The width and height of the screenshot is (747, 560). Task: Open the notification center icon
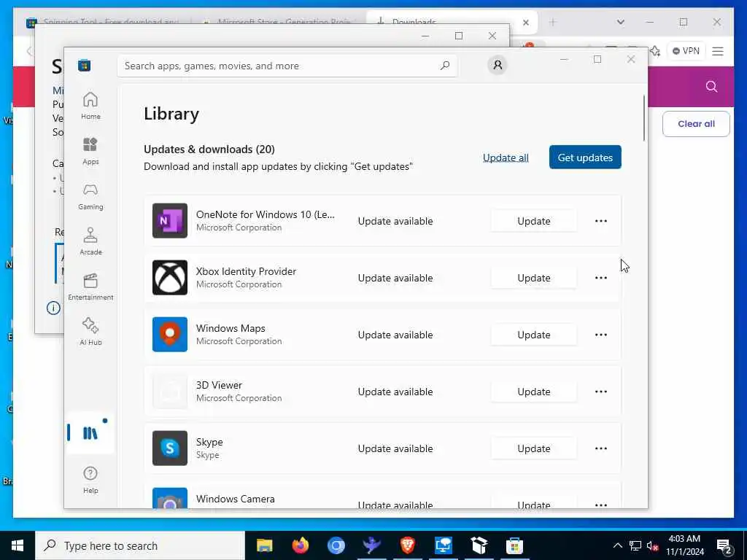coord(724,546)
